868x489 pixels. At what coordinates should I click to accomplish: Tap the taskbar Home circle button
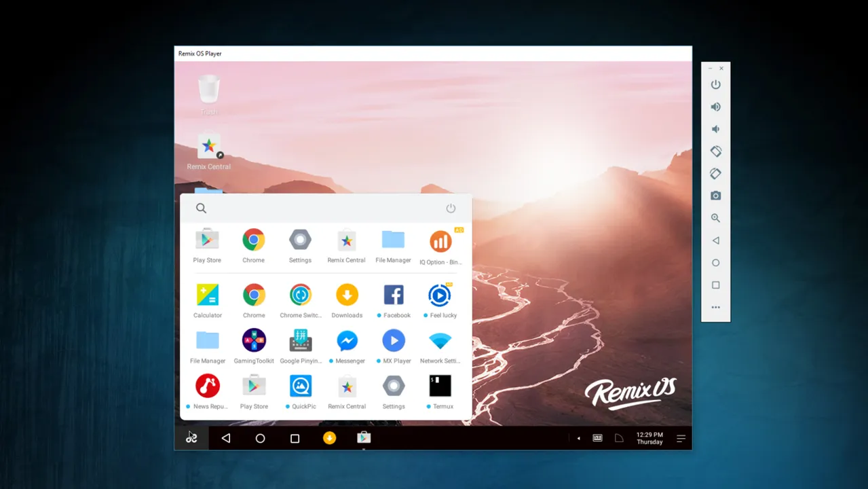(x=260, y=439)
